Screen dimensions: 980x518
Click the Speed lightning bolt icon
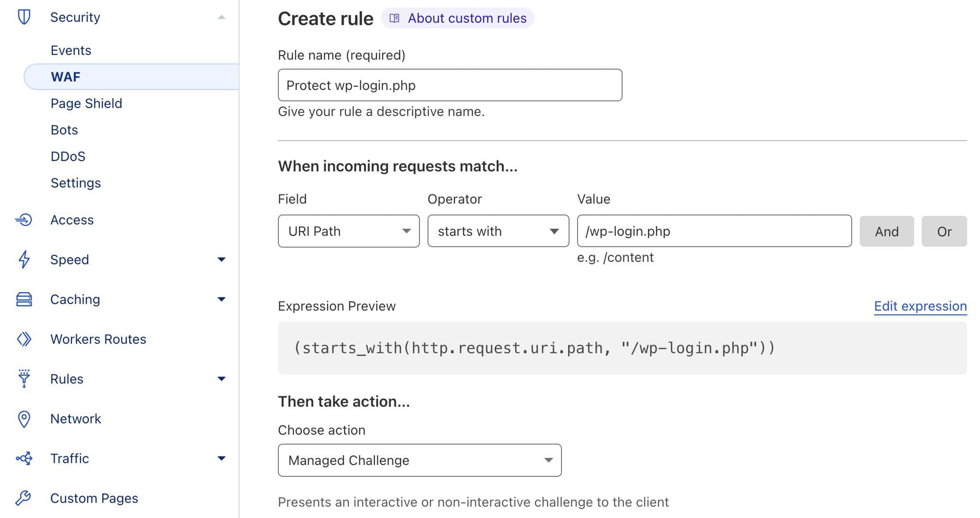(x=24, y=259)
